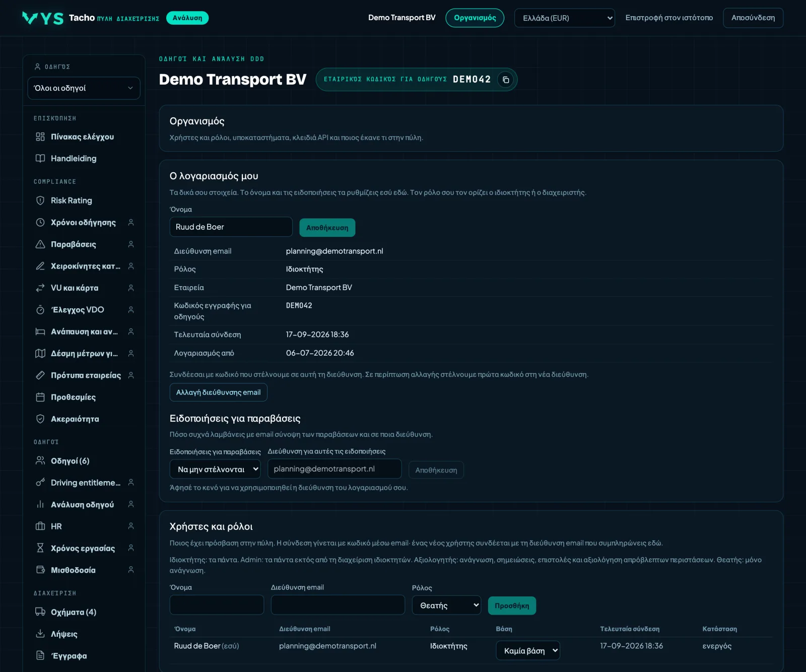Switch to the Ανάλυση tab
This screenshot has width=806, height=672.
coord(187,18)
